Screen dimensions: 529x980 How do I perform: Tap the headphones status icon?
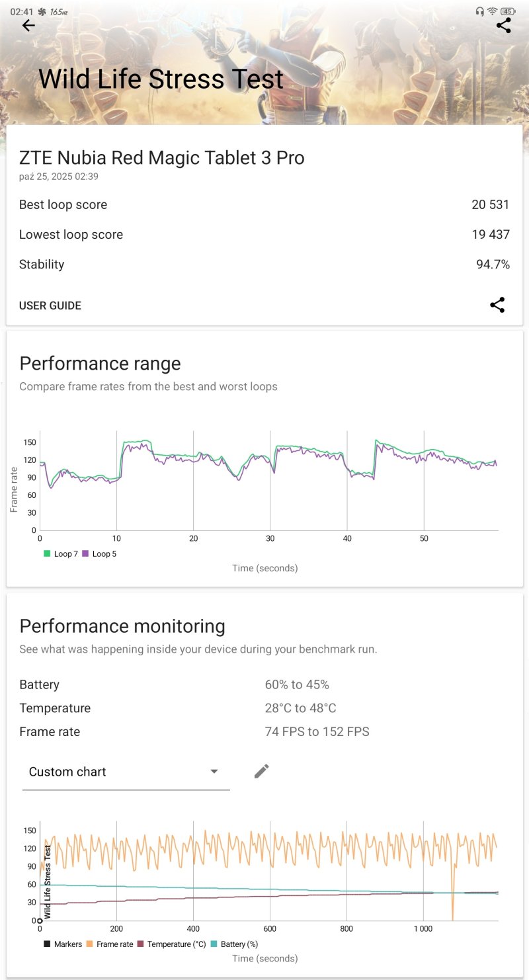coord(479,11)
